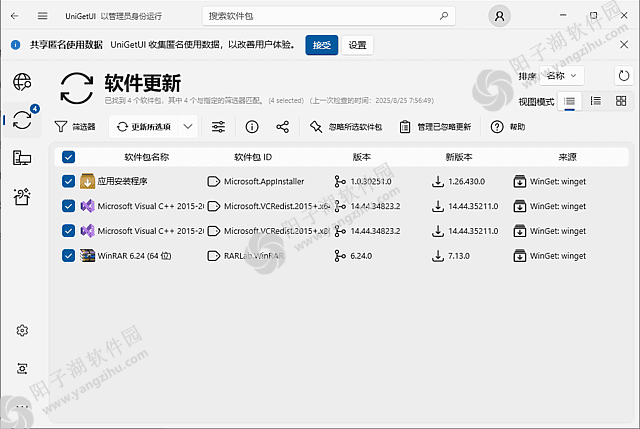Open installation options sliders icon
This screenshot has height=429, width=640.
point(218,127)
